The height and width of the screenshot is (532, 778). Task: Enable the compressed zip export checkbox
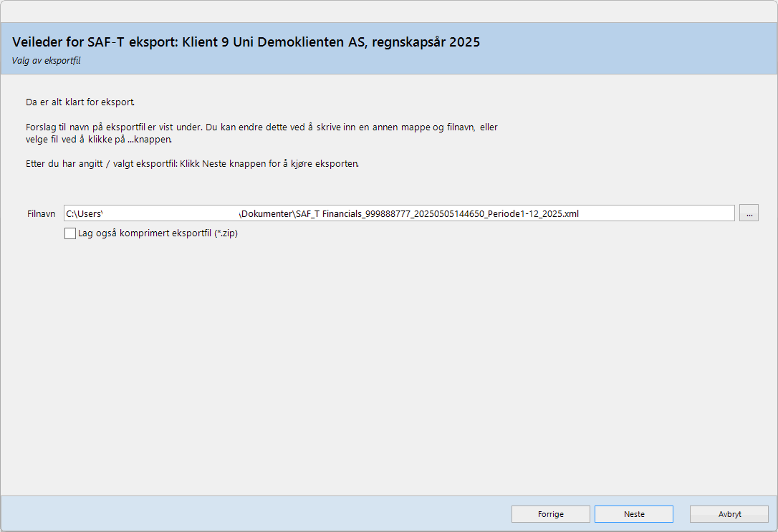70,233
